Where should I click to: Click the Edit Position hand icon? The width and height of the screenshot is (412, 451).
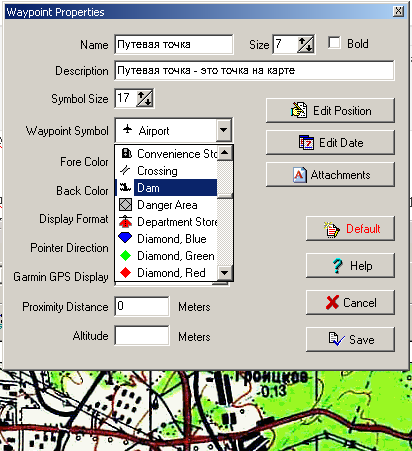click(299, 110)
